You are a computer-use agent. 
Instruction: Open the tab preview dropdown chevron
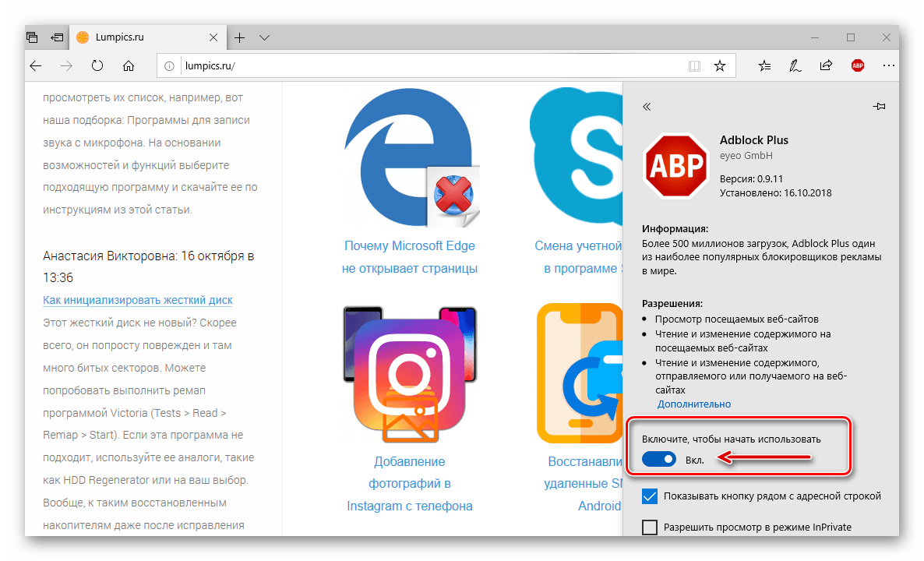click(265, 37)
